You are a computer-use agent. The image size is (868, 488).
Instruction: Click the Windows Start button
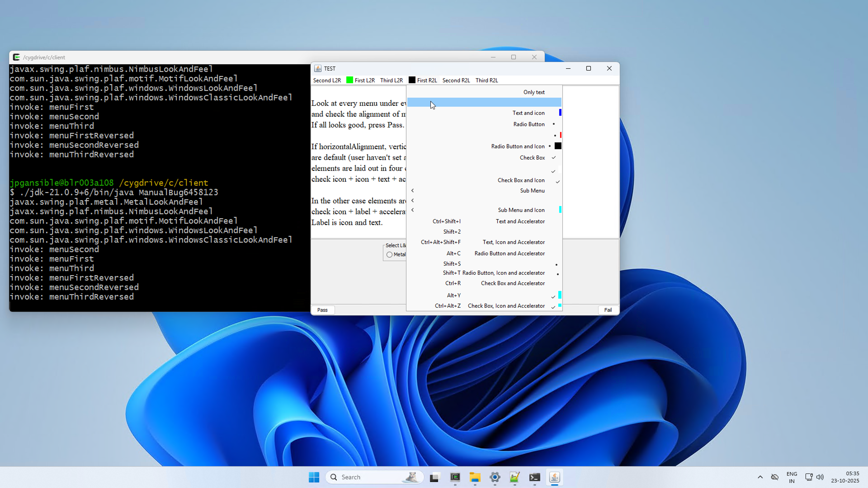pyautogui.click(x=314, y=477)
